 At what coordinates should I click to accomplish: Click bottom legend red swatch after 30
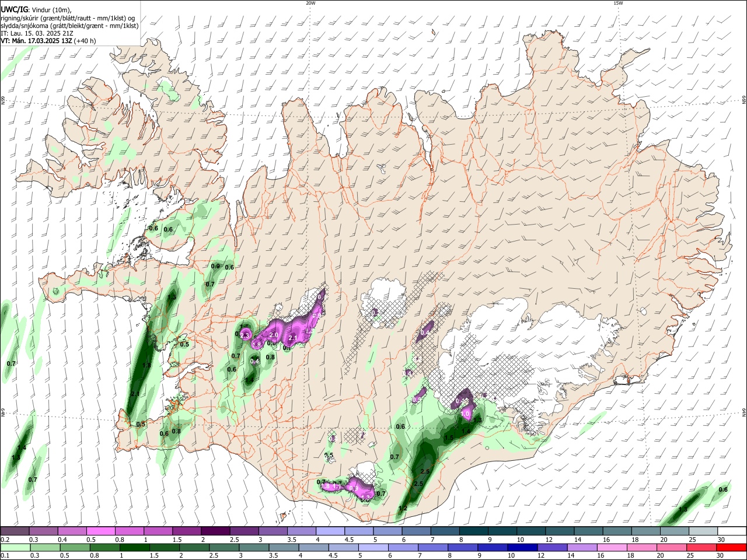731,547
